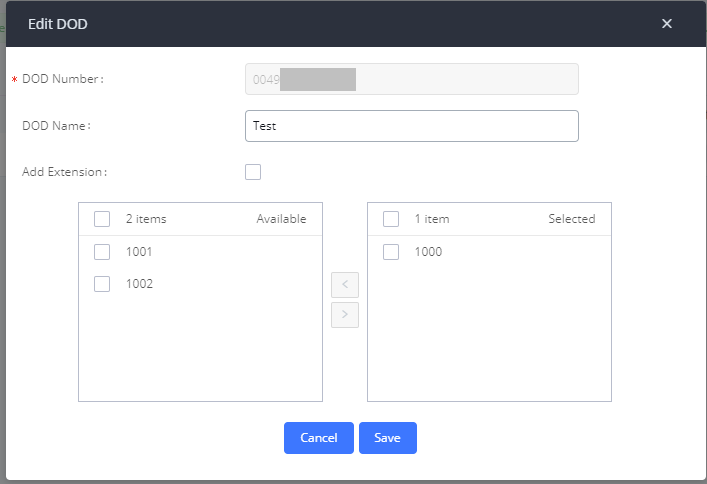Save the DOD settings
This screenshot has width=707, height=484.
coord(387,438)
